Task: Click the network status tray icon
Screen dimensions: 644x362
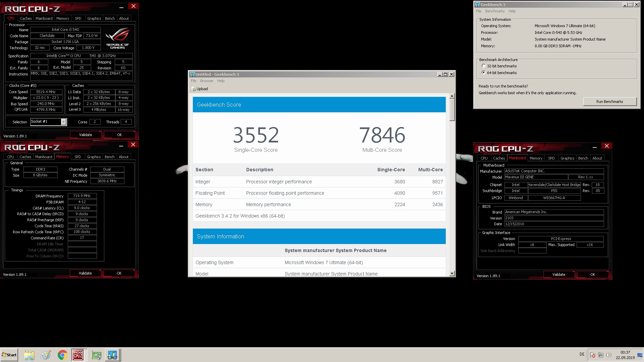Action: 601,355
